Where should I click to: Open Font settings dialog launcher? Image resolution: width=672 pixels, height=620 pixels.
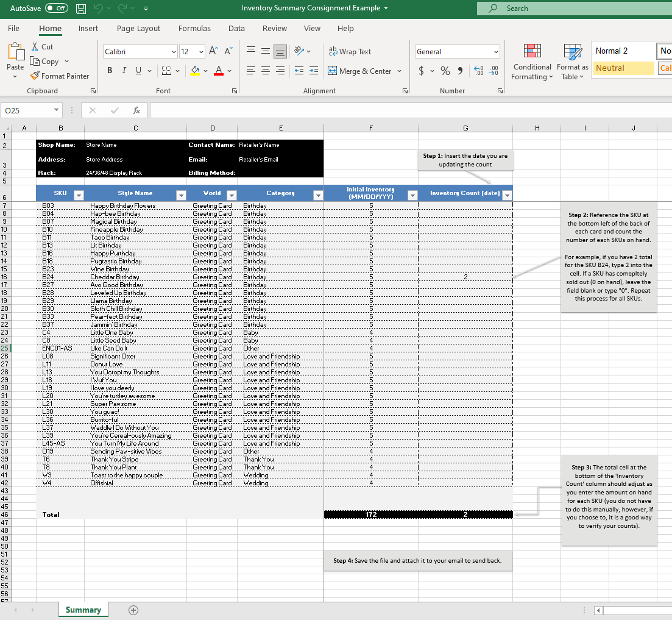[235, 91]
